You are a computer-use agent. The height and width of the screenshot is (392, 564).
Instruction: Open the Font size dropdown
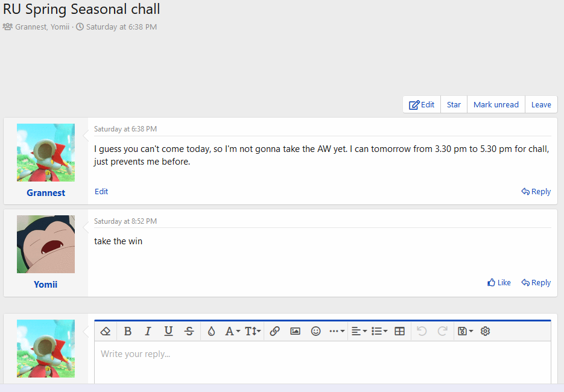(253, 331)
